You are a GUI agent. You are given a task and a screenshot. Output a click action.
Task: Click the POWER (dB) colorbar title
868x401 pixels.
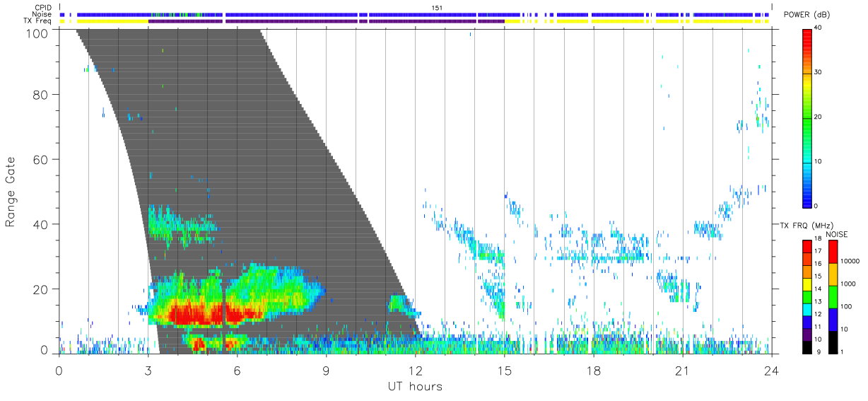(807, 15)
